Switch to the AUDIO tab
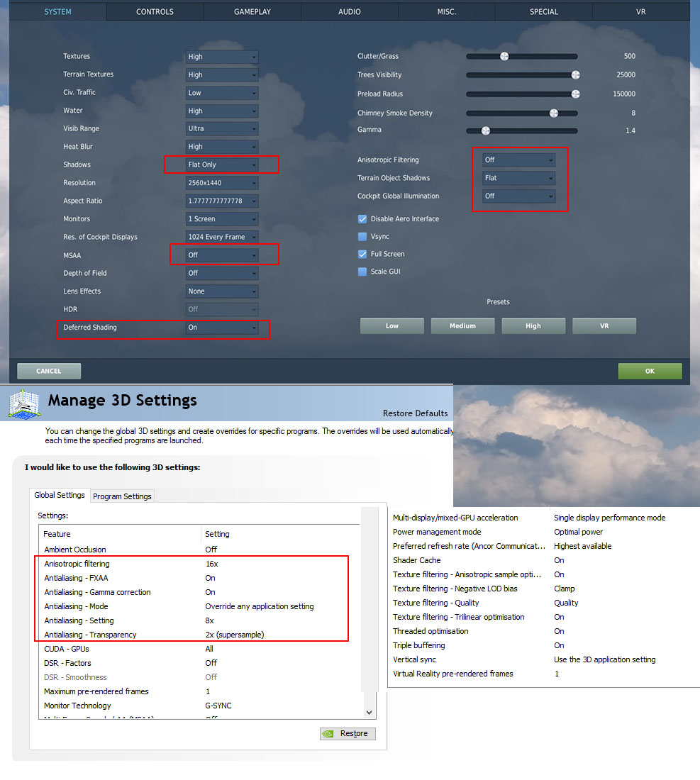 [x=349, y=11]
